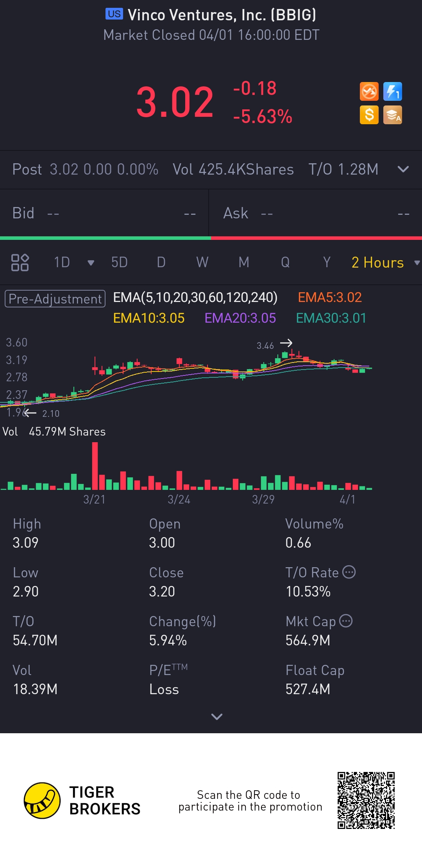Screen dimensions: 422x868
Task: Tap the T/O Rate info bubble icon
Action: pos(349,572)
